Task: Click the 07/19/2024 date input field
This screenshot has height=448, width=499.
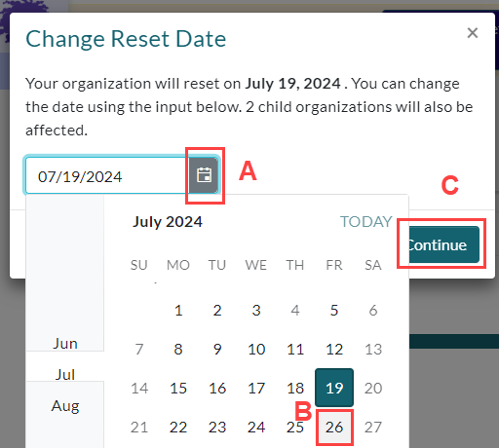Action: 107,175
